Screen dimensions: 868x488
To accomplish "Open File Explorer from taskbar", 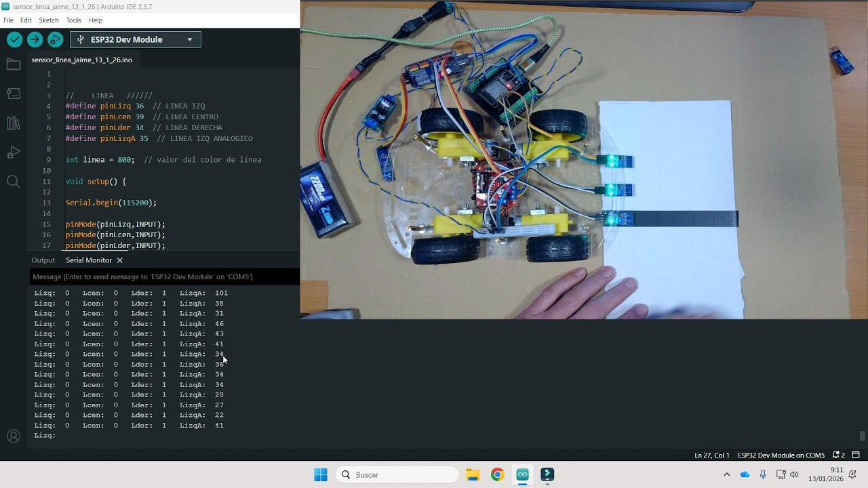I will (473, 474).
